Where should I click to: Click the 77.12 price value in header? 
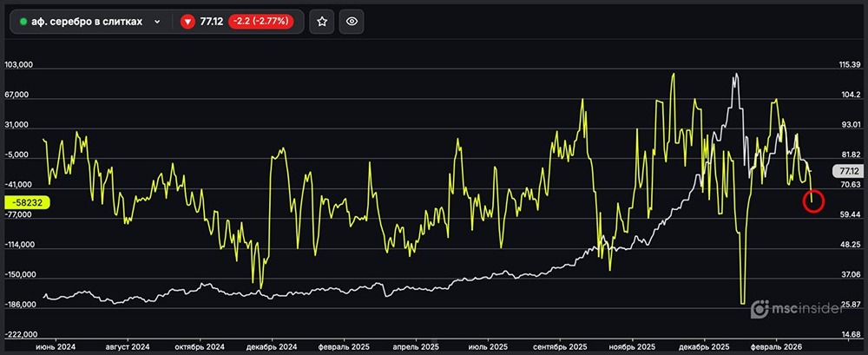[x=212, y=22]
